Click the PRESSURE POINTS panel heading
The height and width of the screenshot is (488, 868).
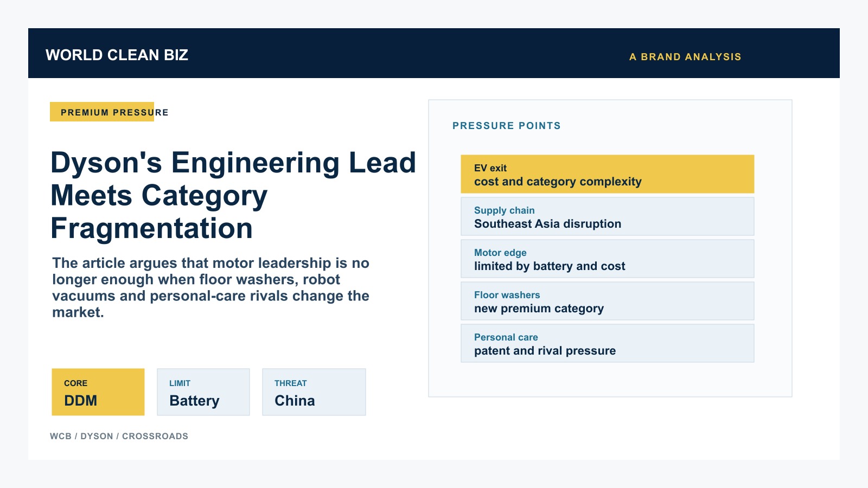click(x=507, y=126)
